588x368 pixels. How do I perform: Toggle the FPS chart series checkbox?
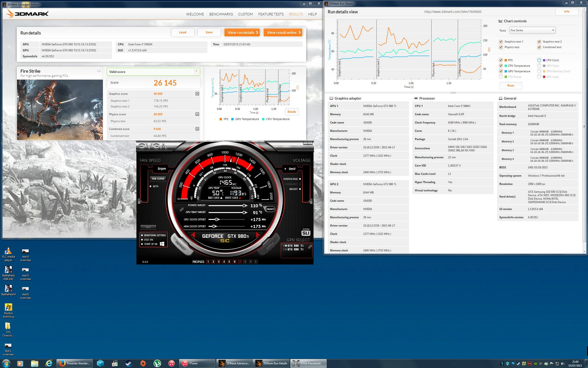coord(501,60)
